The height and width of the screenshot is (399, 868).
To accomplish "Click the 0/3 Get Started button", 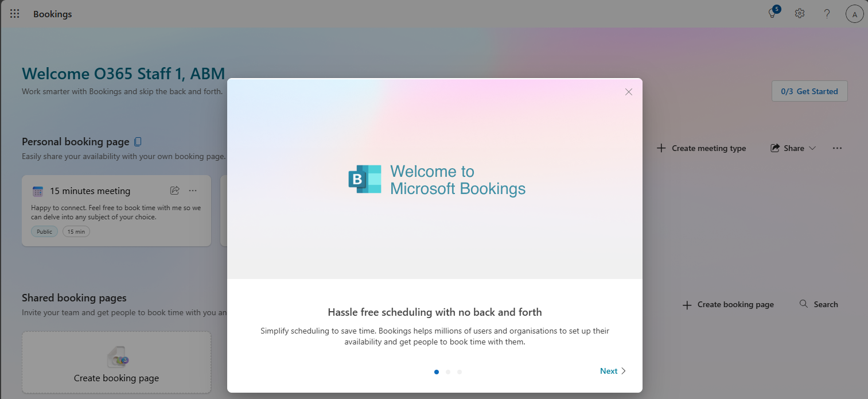I will 809,91.
